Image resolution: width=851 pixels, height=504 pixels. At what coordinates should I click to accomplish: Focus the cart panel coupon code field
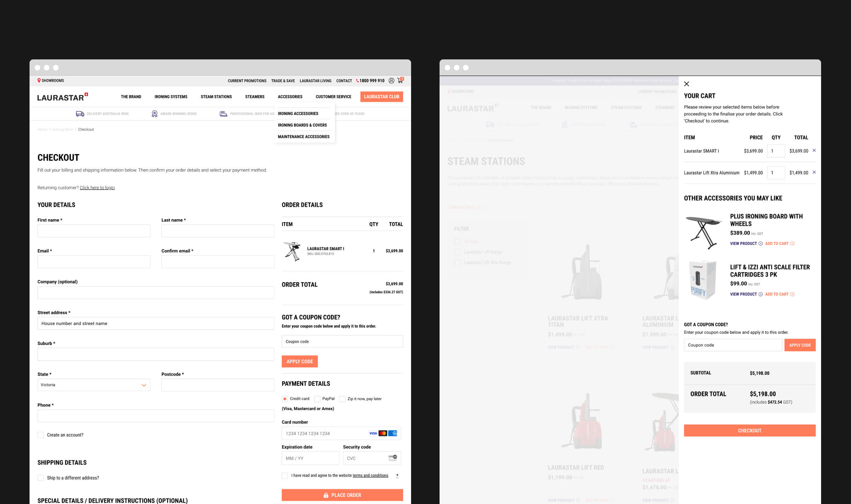tap(733, 345)
